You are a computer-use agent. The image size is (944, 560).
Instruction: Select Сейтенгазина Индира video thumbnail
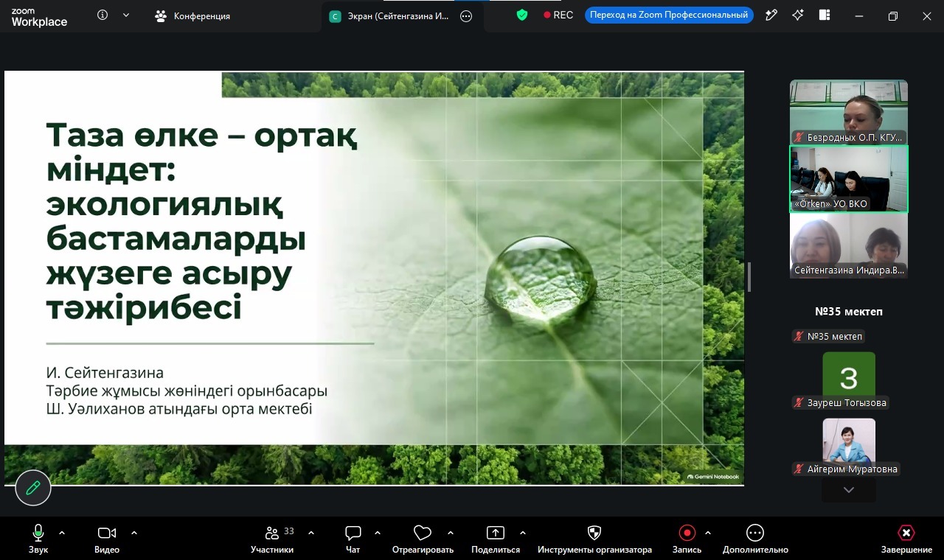pos(849,245)
